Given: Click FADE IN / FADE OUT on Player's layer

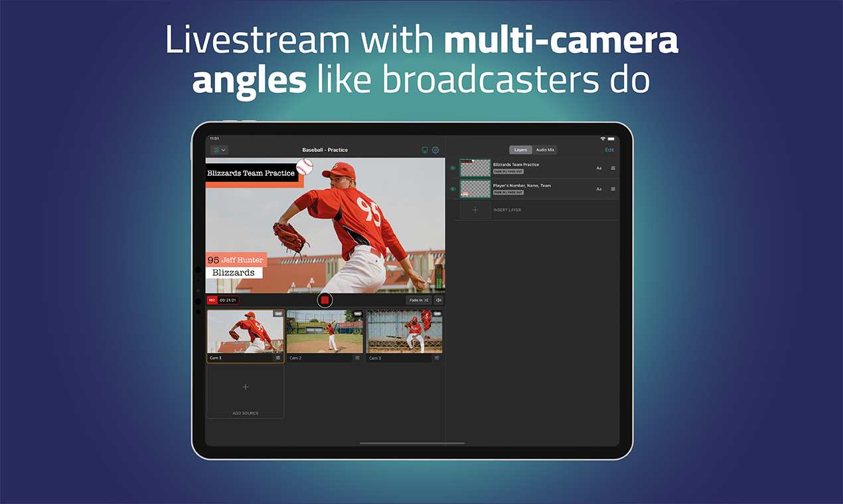Looking at the screenshot, I should (508, 192).
